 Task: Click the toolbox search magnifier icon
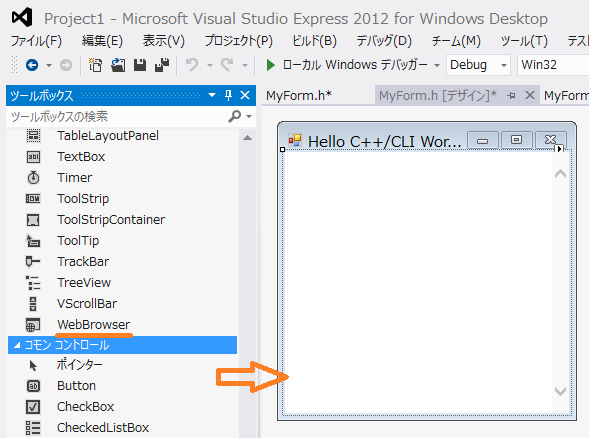pyautogui.click(x=234, y=116)
